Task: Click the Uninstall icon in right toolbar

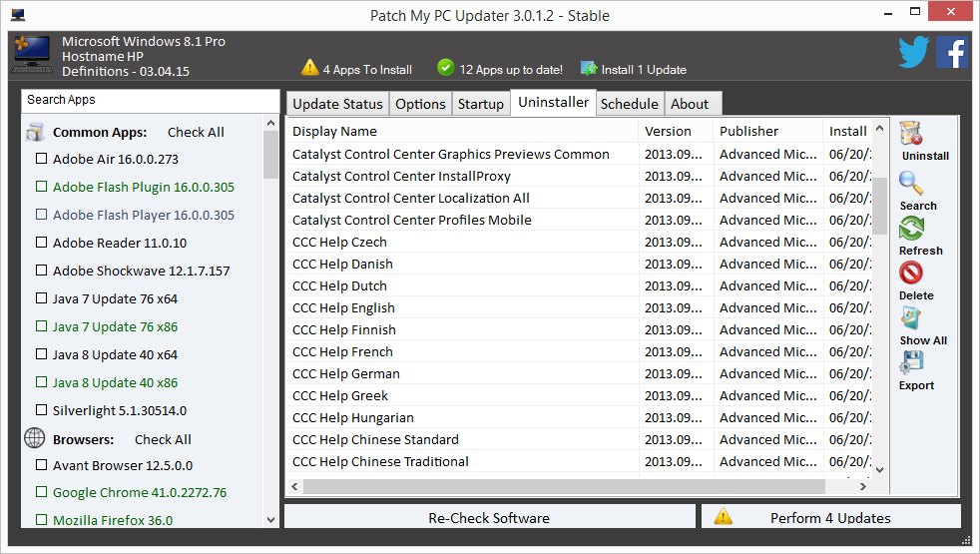Action: tap(911, 133)
